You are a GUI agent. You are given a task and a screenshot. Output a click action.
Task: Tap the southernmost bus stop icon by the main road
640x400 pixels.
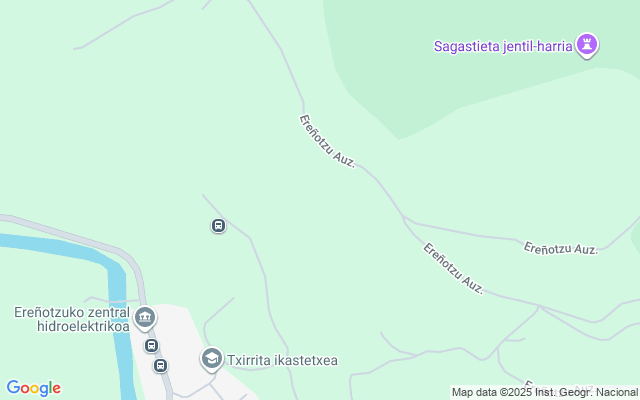point(160,365)
